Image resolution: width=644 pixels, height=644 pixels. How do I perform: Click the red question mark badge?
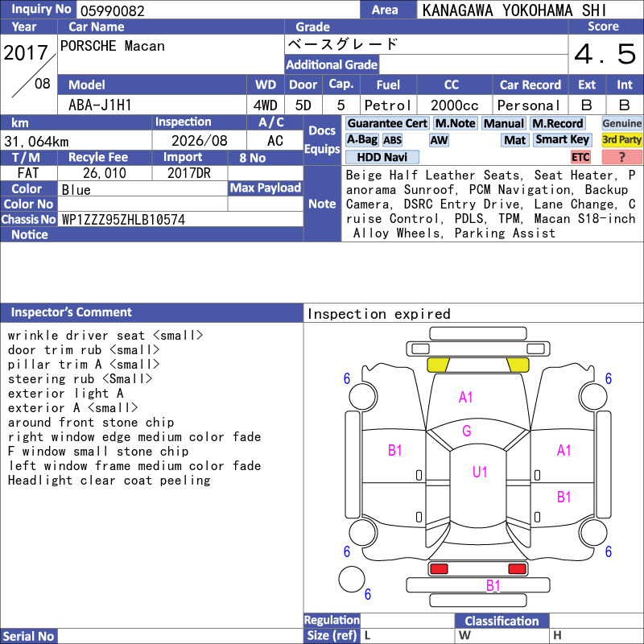click(621, 157)
